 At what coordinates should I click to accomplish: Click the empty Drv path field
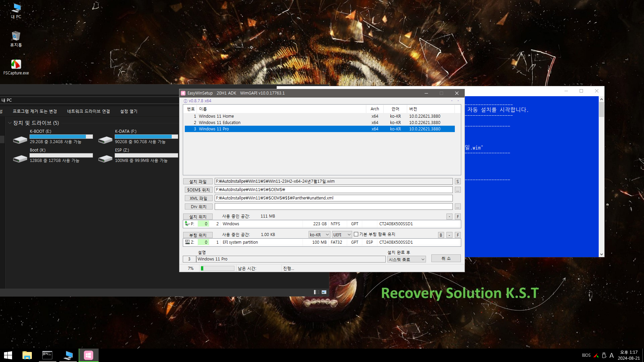(334, 206)
